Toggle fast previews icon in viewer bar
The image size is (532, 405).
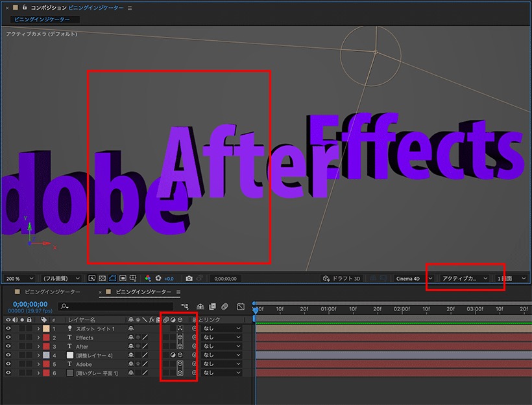[x=91, y=278]
